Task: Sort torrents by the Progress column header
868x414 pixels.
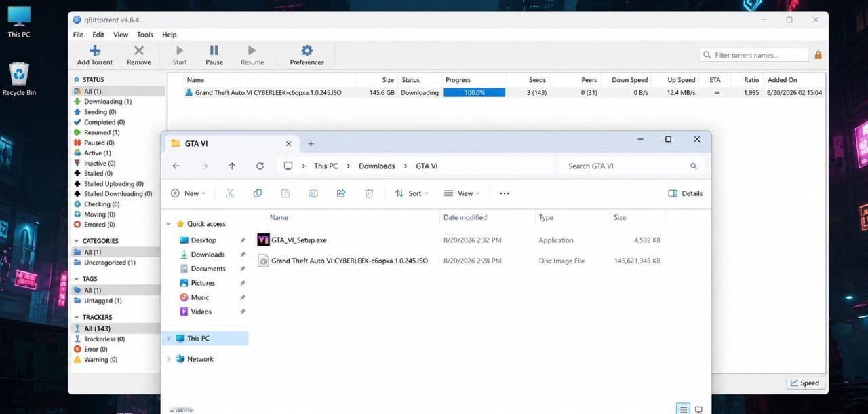Action: [475, 80]
